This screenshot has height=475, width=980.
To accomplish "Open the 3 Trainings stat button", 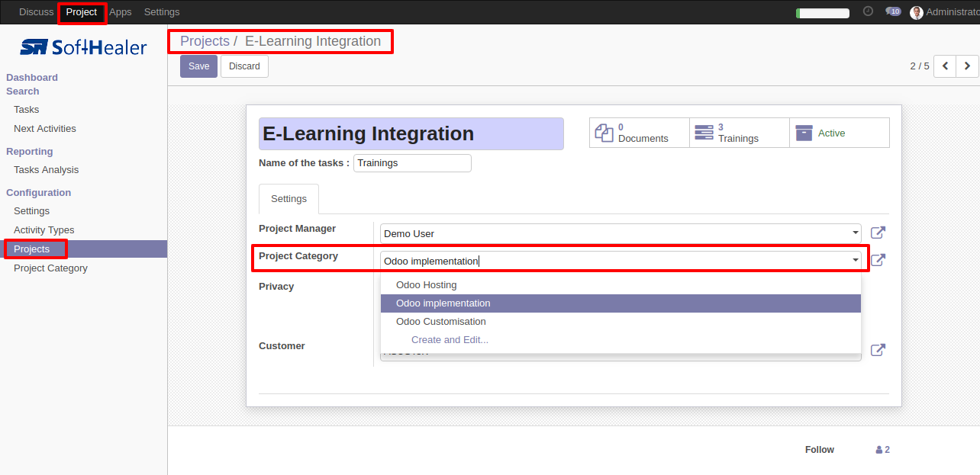I will pyautogui.click(x=740, y=133).
